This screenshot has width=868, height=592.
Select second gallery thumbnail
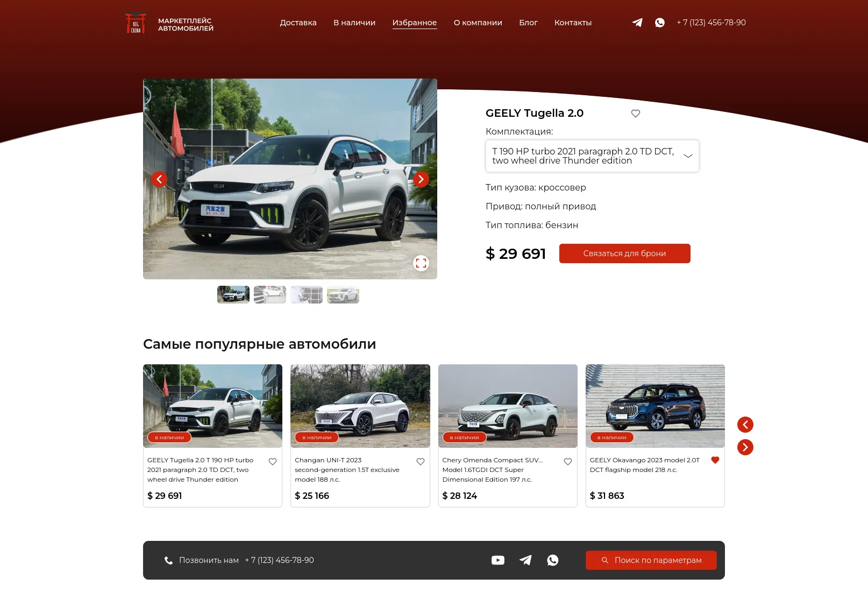(270, 294)
